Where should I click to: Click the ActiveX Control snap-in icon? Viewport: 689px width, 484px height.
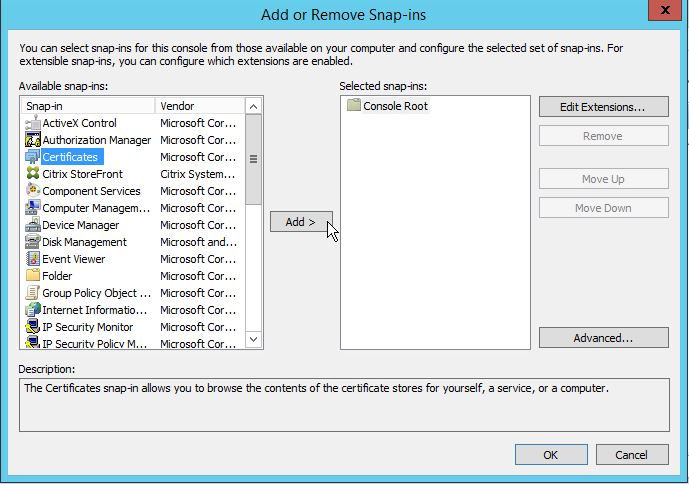pyautogui.click(x=33, y=123)
